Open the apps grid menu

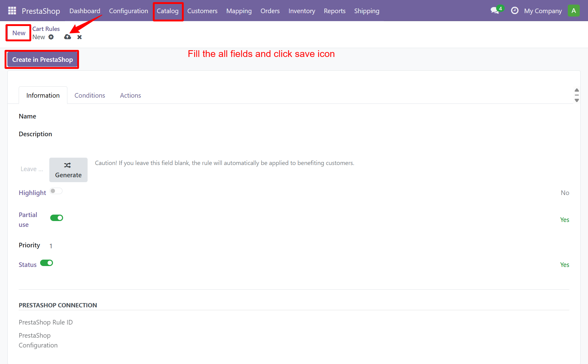click(12, 10)
